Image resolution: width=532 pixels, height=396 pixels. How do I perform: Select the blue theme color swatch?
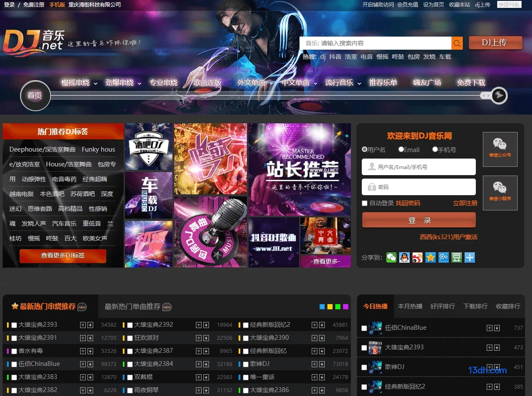[x=322, y=307]
